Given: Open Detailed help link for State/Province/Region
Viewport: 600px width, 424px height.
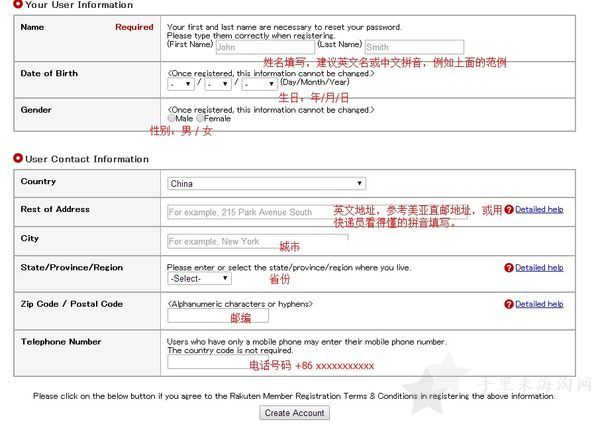Looking at the screenshot, I should click(539, 267).
